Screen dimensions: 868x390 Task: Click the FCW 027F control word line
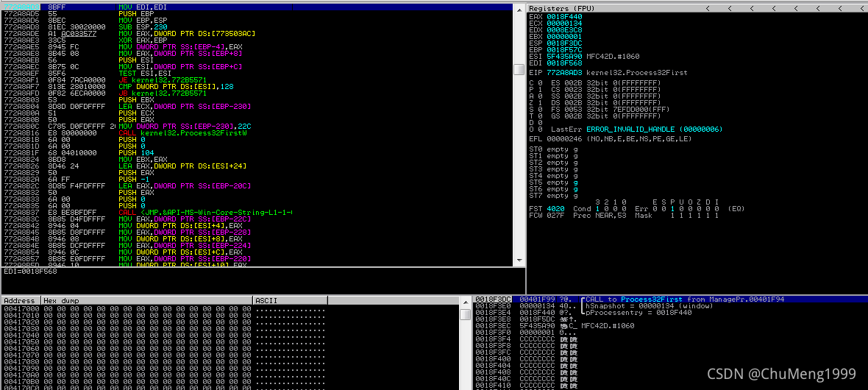pyautogui.click(x=625, y=215)
